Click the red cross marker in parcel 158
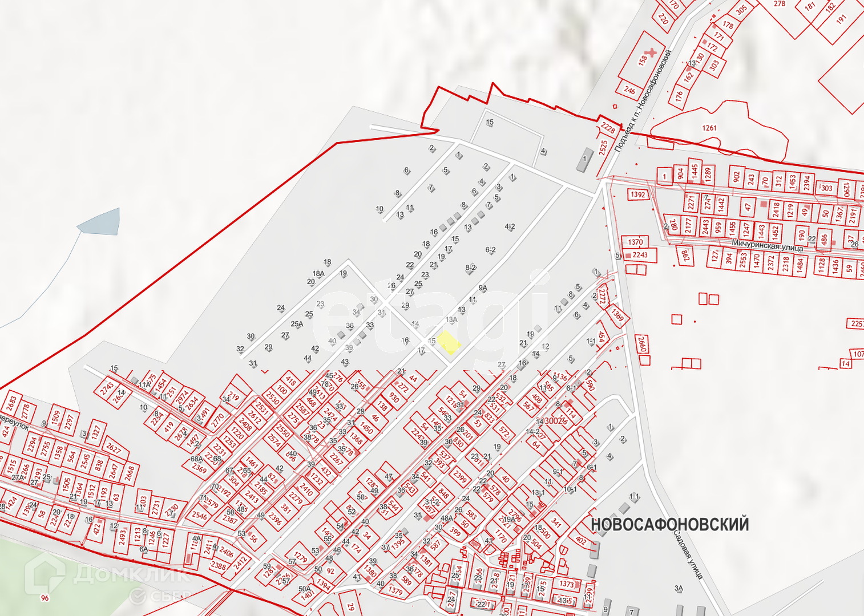The width and height of the screenshot is (864, 616). [x=649, y=53]
